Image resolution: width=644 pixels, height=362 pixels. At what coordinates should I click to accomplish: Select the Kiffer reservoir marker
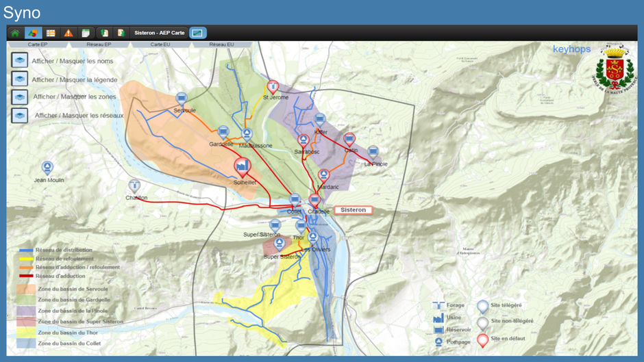(x=320, y=120)
